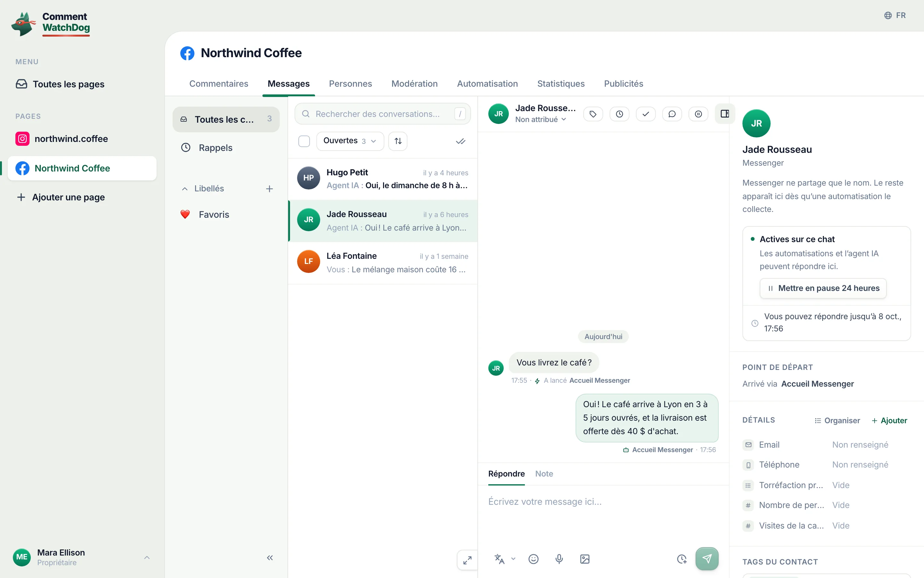Open the Hugo Petit conversation
Image resolution: width=924 pixels, height=578 pixels.
pyautogui.click(x=382, y=179)
